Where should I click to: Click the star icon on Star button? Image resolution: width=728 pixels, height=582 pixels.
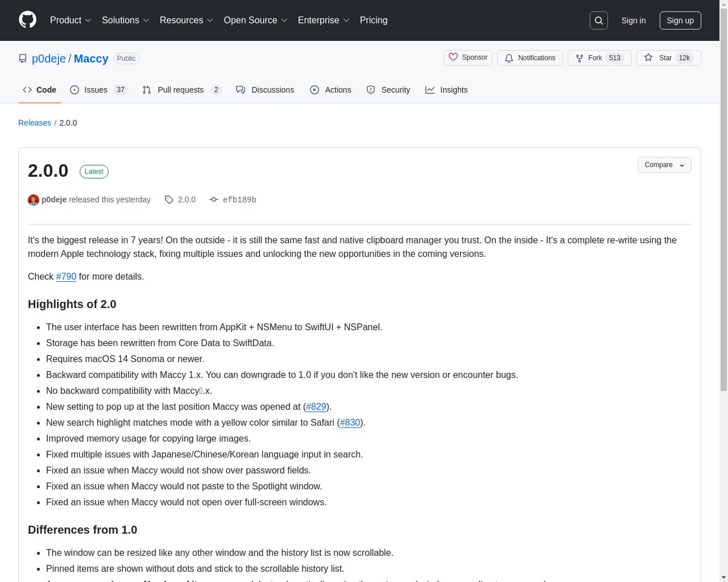coord(648,58)
